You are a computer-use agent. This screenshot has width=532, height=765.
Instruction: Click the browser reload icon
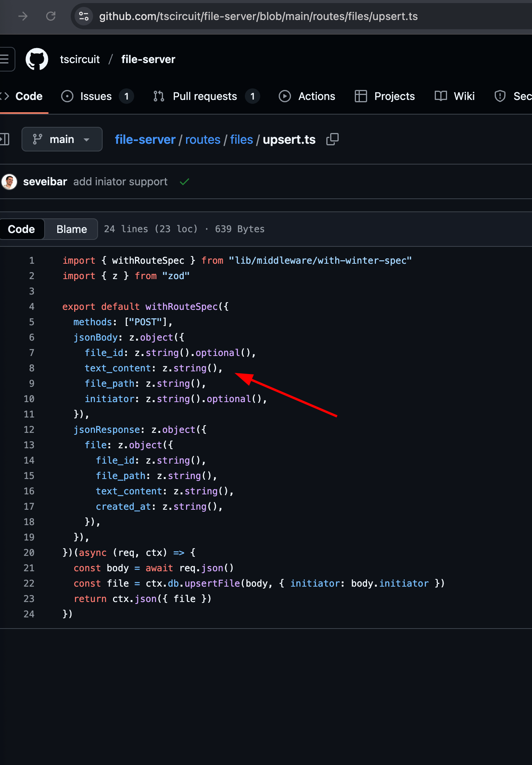click(x=51, y=16)
